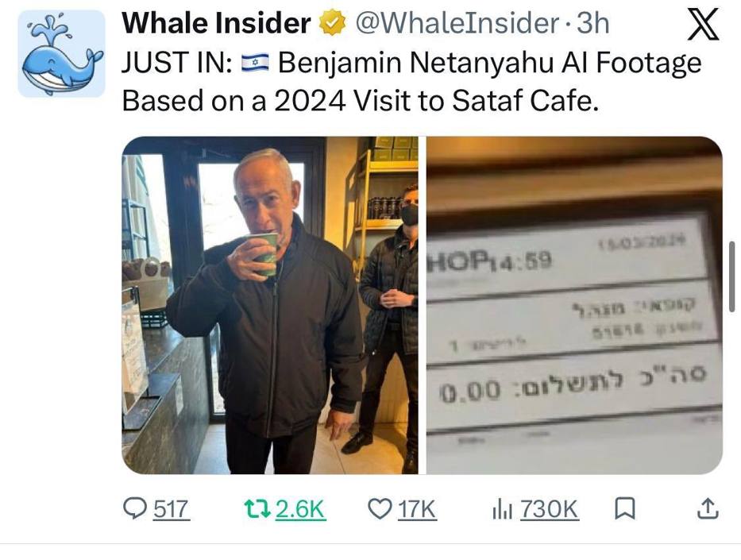View the 2.6K reposts count
The height and width of the screenshot is (560, 741).
pyautogui.click(x=300, y=509)
